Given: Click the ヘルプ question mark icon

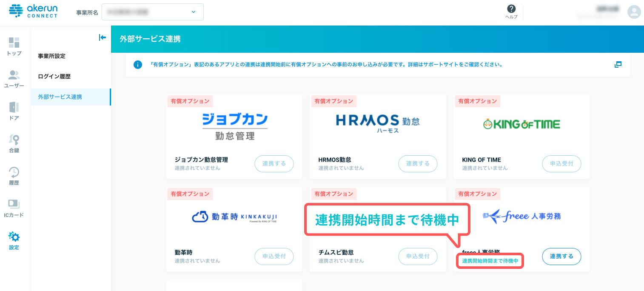Looking at the screenshot, I should tap(511, 9).
